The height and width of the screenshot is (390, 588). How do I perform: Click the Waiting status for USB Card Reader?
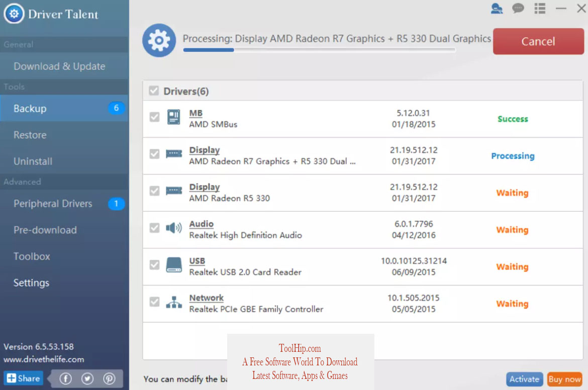click(x=512, y=267)
